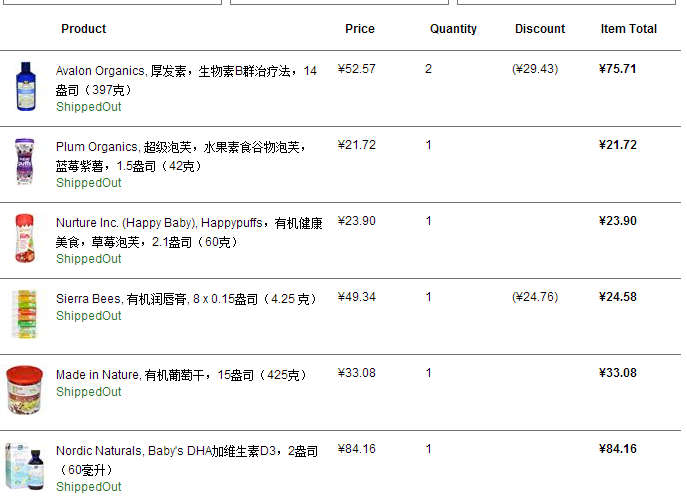Screen dimensions: 687x498
Task: Click the Item Total column header
Action: [x=628, y=29]
